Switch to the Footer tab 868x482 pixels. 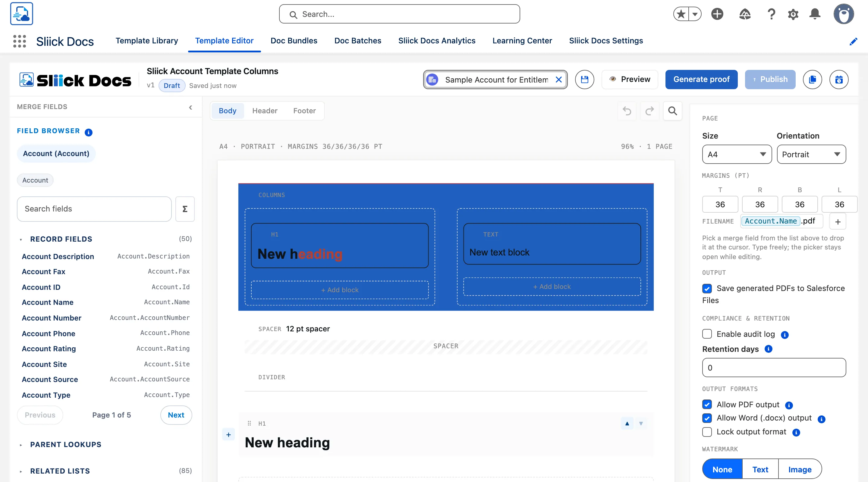304,111
